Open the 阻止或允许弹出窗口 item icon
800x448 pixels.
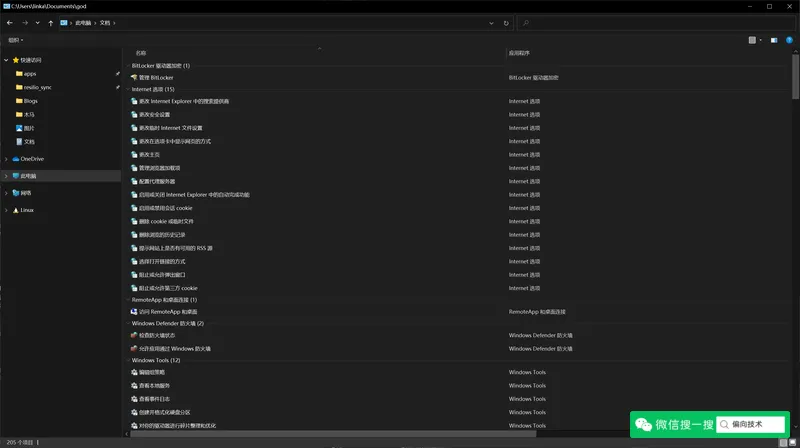point(134,275)
